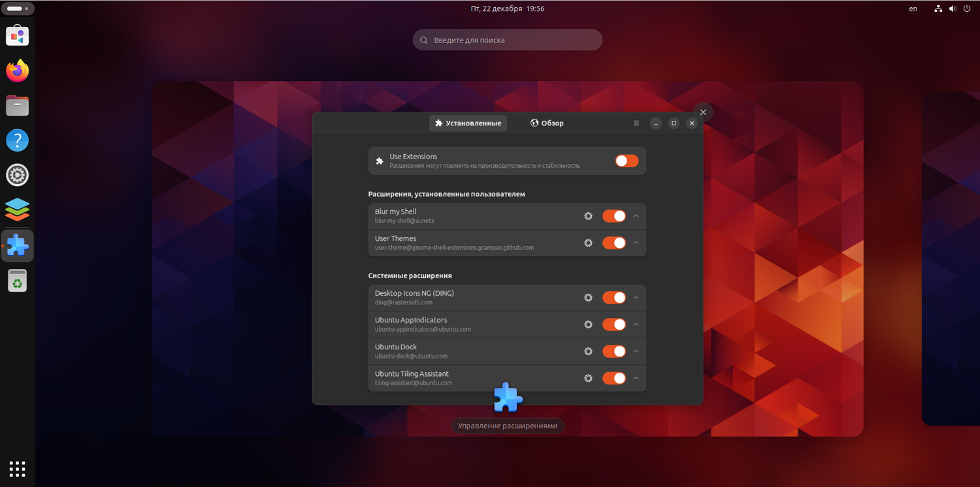Screen dimensions: 980x487
Task: Click the Ubuntu Tiling Assistant name
Action: click(412, 373)
